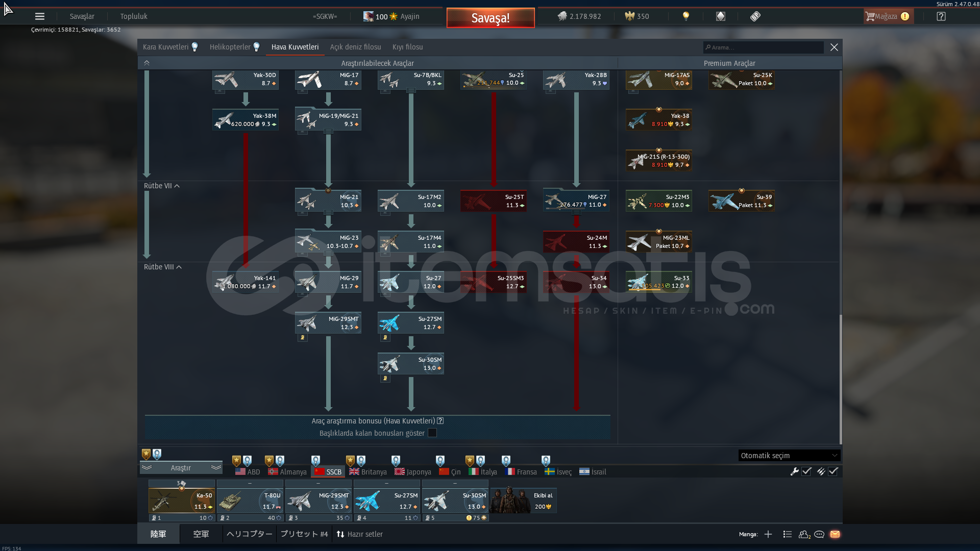Toggle Başlıklarda kalan bonusları göster checkbox

tap(432, 433)
